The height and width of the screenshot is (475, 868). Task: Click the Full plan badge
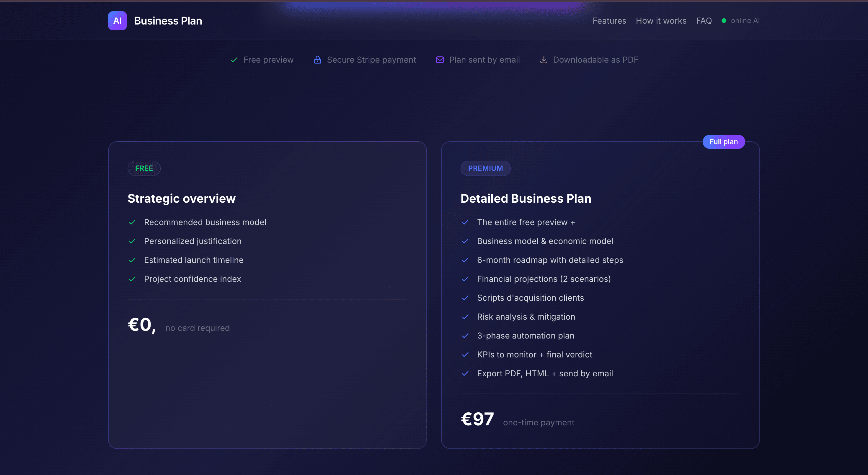(x=723, y=141)
